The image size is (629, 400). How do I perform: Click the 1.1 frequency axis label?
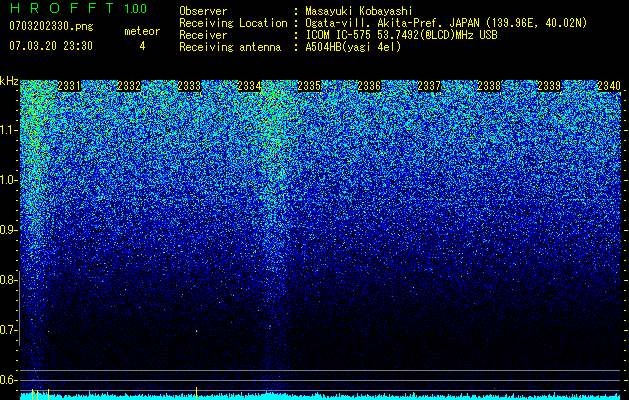click(9, 130)
